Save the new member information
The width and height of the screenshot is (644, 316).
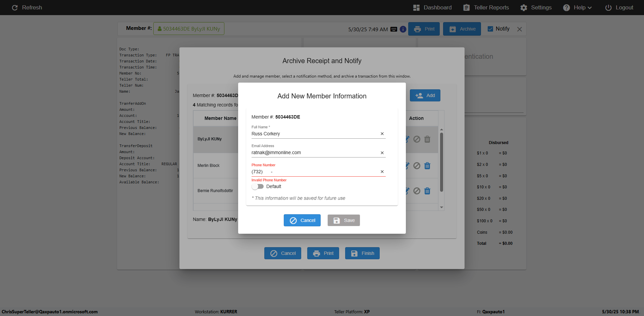(x=344, y=220)
